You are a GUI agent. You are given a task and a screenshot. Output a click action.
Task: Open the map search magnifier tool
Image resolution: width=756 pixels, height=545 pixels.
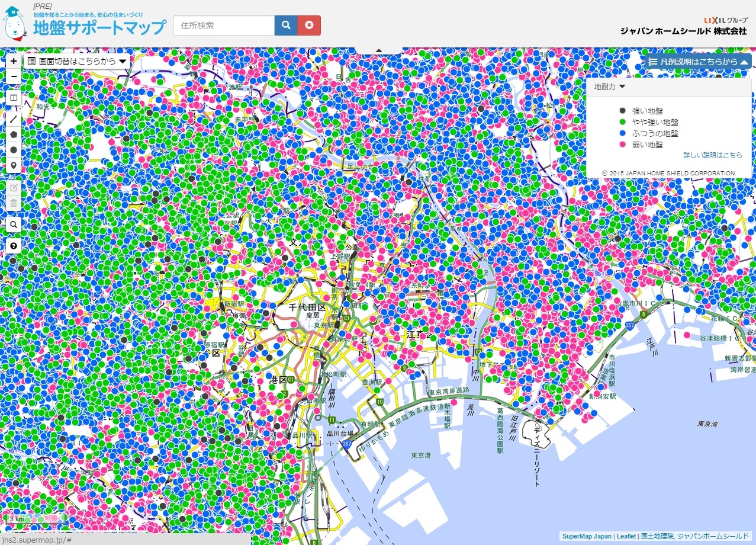[14, 225]
